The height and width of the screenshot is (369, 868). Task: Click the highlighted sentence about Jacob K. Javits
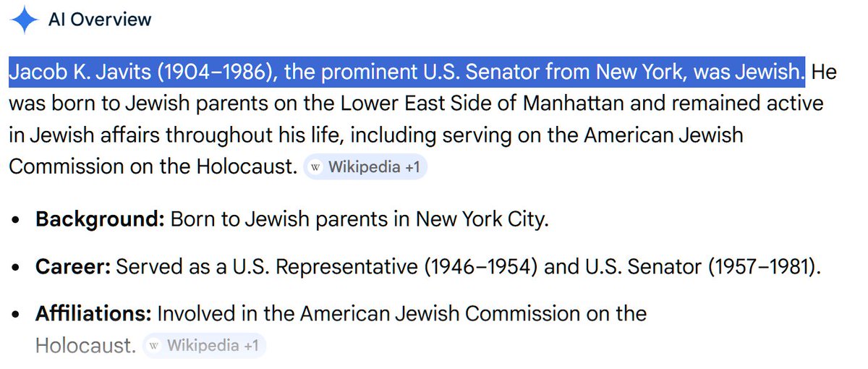(407, 72)
